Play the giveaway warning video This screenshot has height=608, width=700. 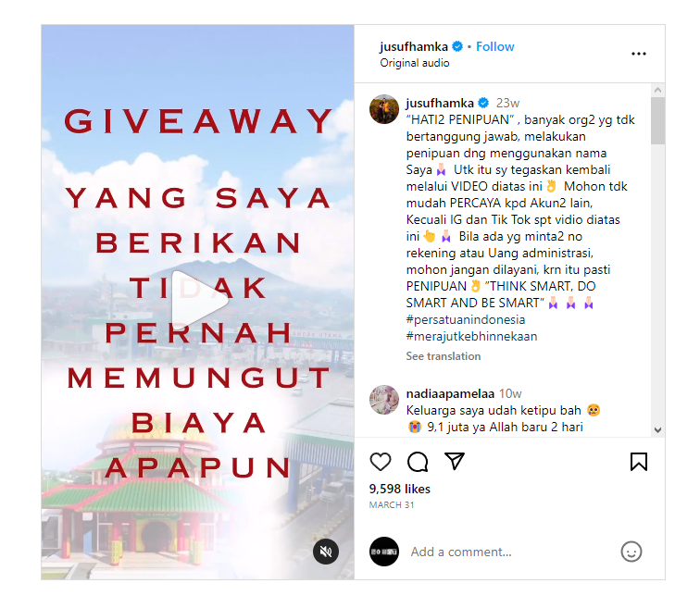tap(198, 300)
